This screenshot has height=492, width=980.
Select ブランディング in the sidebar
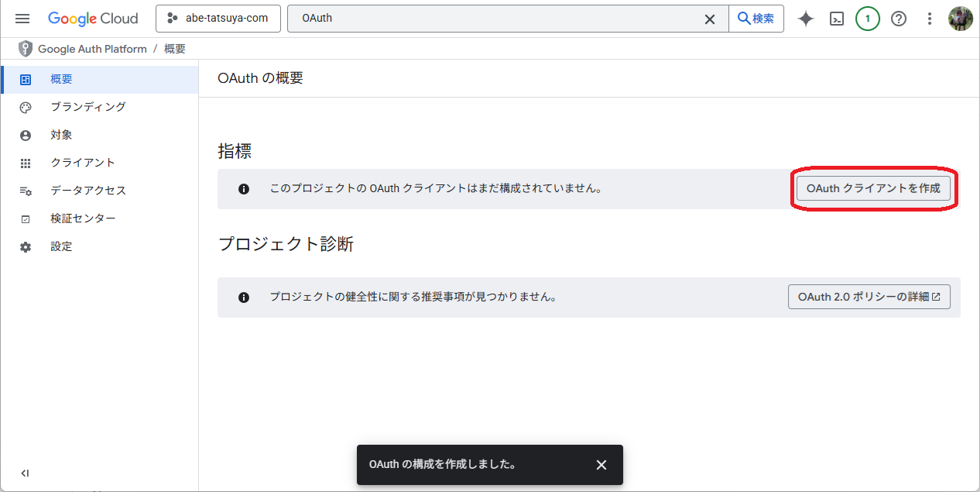tap(87, 107)
